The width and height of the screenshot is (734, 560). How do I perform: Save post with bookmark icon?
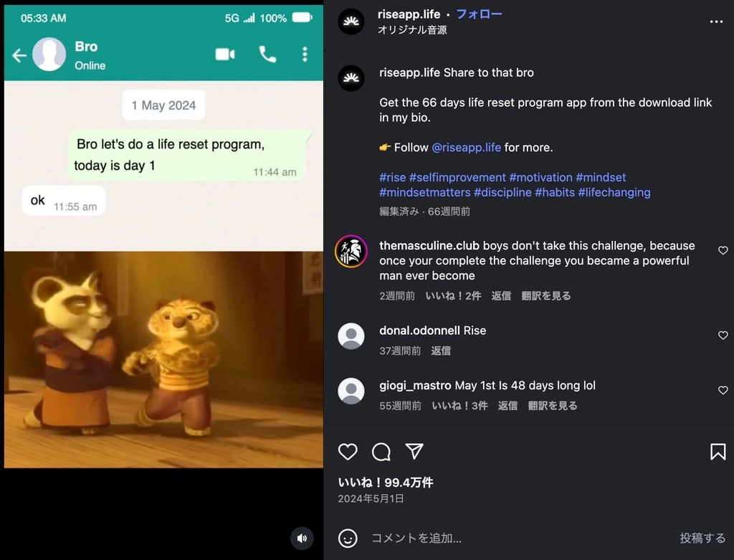coord(718,452)
